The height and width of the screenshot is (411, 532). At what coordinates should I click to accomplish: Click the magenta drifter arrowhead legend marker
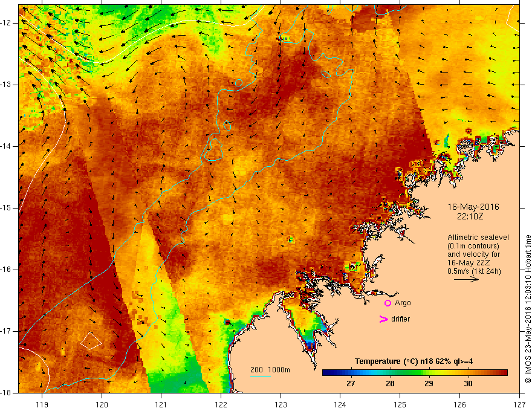383,319
